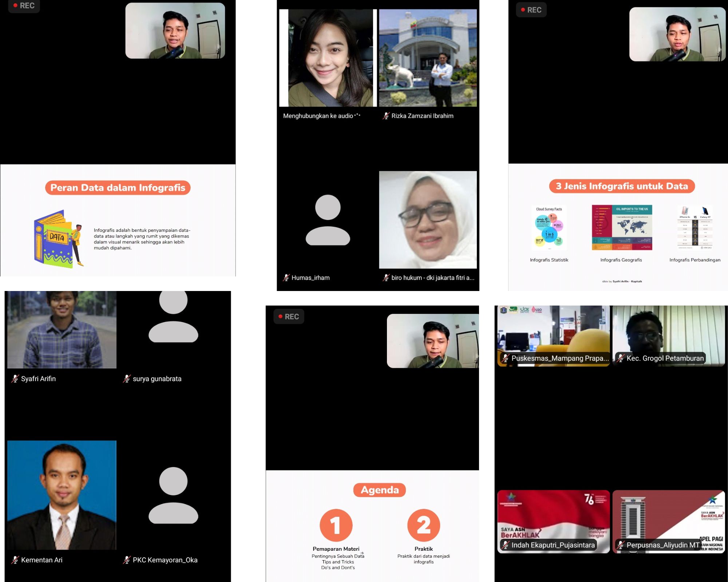The height and width of the screenshot is (582, 728).
Task: Click orange number 1 agenda circle
Action: [336, 525]
